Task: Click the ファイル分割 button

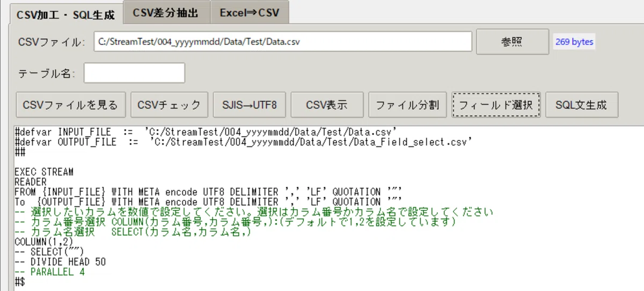Action: click(x=407, y=105)
